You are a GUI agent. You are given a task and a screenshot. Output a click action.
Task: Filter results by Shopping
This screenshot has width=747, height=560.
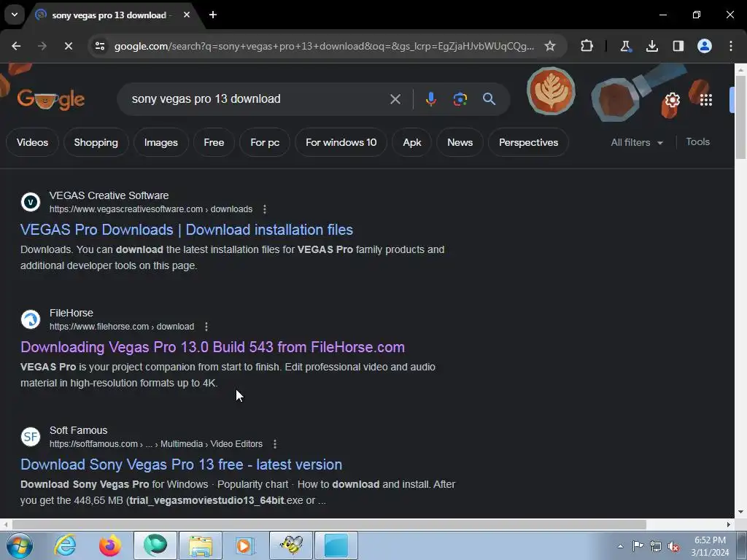click(x=96, y=142)
